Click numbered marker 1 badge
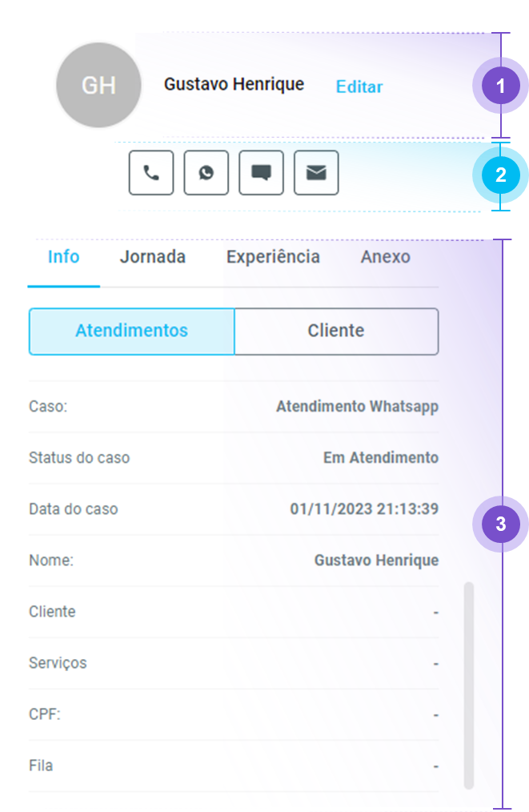Viewport: 529px width, 812px height. [501, 86]
